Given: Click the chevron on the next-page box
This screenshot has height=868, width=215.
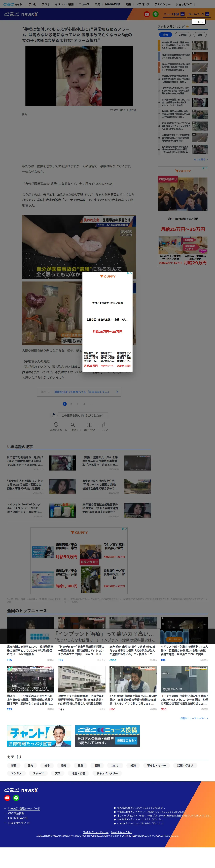Looking at the screenshot, I should click(117, 392).
